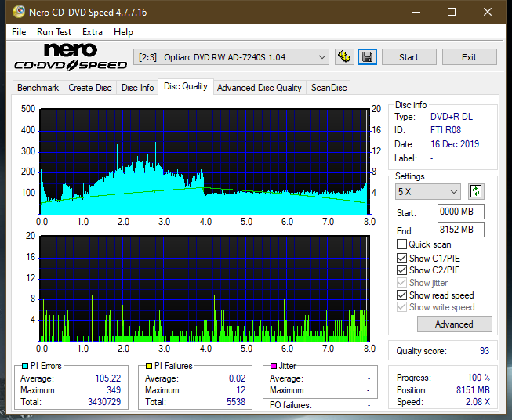Click the magenta Jitter legend swatch
Screen dimensions: 512x420
click(x=274, y=366)
